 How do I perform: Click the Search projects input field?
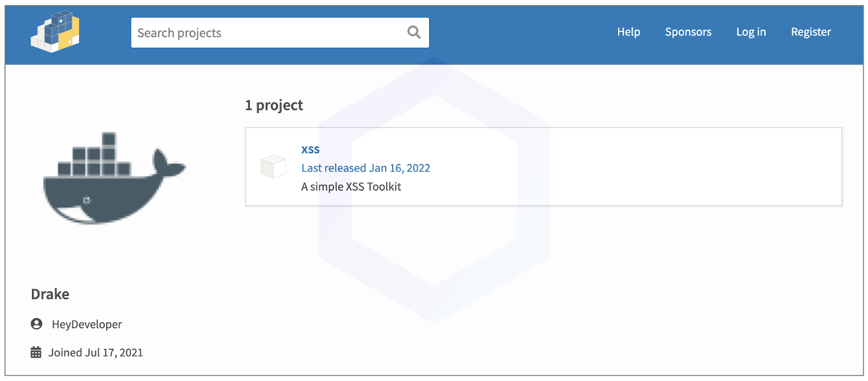[x=244, y=33]
